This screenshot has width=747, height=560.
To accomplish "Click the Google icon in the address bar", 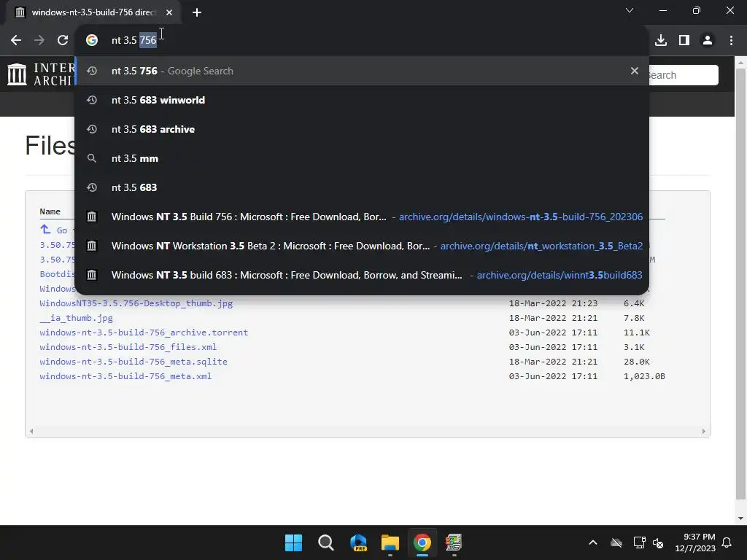I will click(x=92, y=41).
